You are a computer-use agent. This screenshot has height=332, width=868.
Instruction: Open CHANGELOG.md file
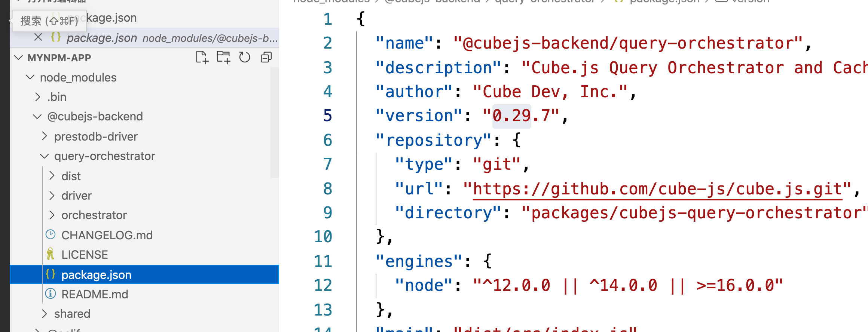[x=107, y=235]
